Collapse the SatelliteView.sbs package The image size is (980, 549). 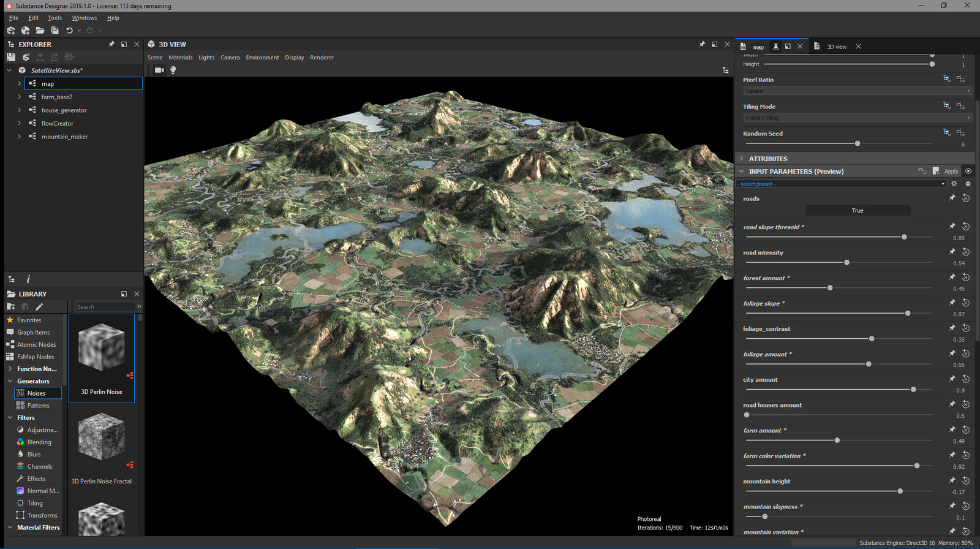[x=9, y=70]
